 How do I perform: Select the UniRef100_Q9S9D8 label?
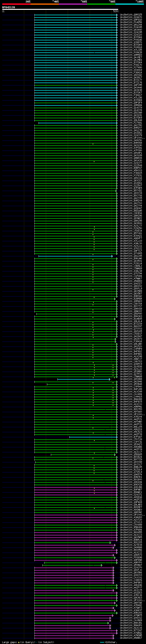tap(131, 379)
